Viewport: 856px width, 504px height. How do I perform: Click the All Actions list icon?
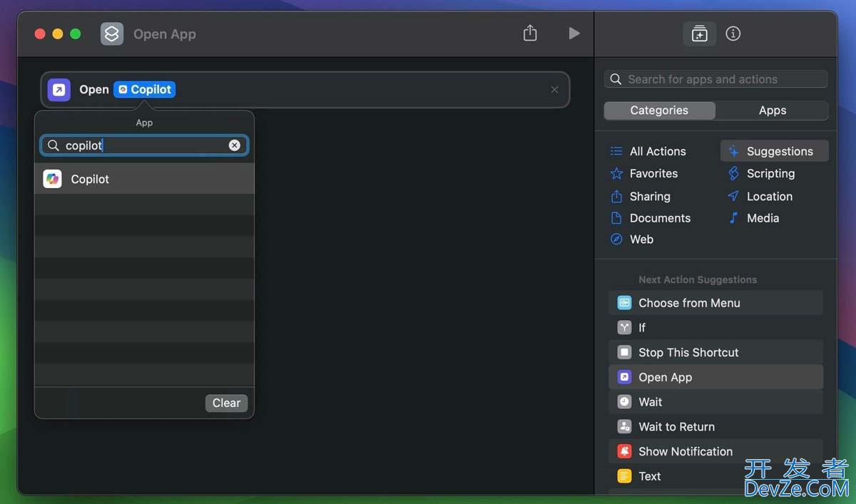coord(616,151)
